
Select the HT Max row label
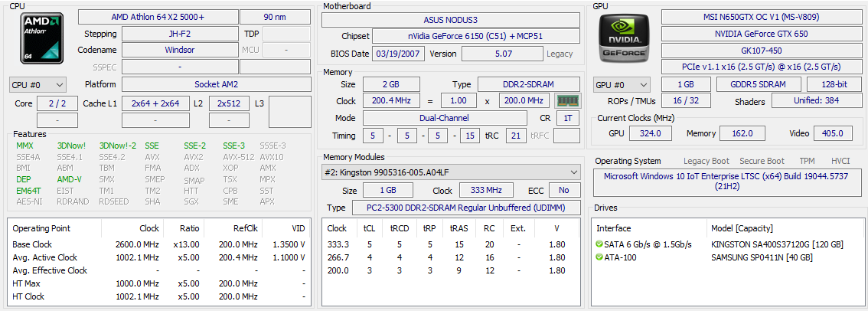tap(27, 284)
